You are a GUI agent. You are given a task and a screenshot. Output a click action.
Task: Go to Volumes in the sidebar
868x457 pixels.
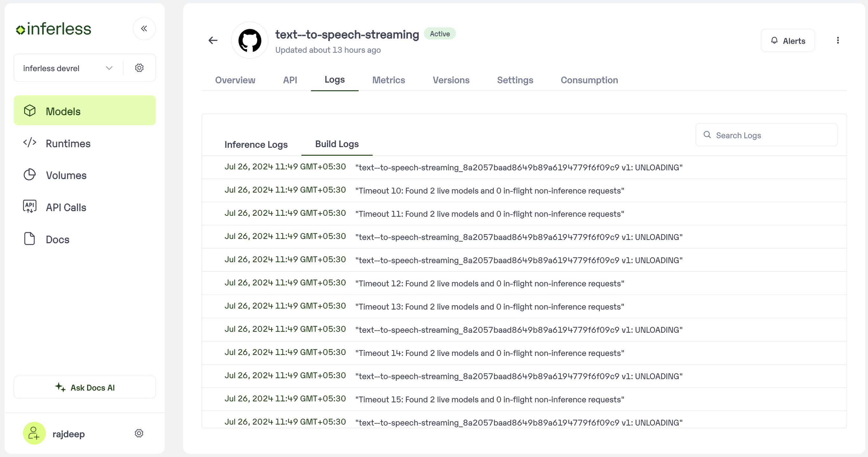pyautogui.click(x=66, y=175)
